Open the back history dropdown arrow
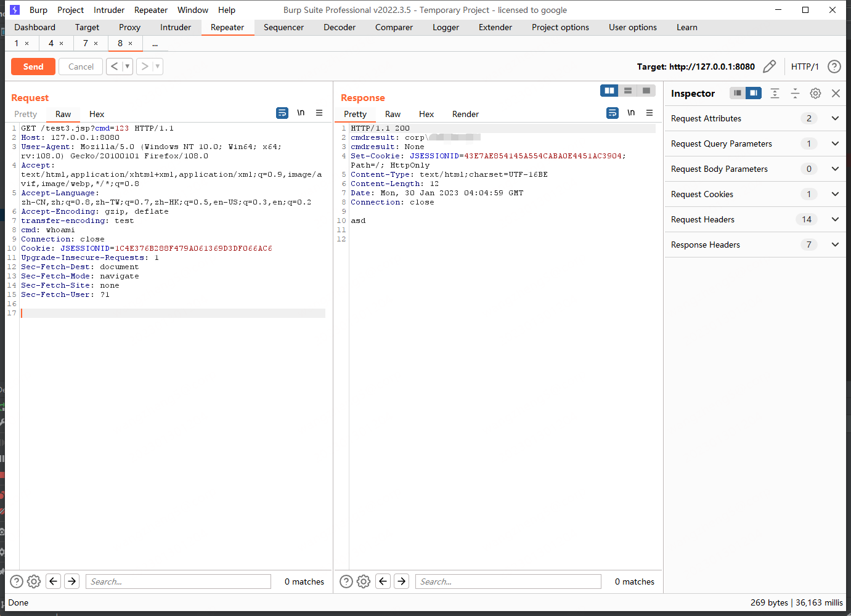This screenshot has width=851, height=616. (128, 67)
